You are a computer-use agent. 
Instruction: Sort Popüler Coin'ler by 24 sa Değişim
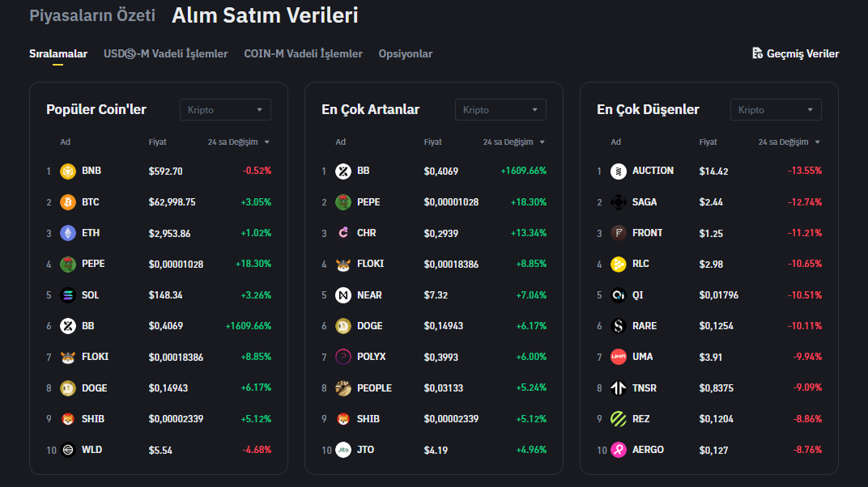click(x=238, y=142)
